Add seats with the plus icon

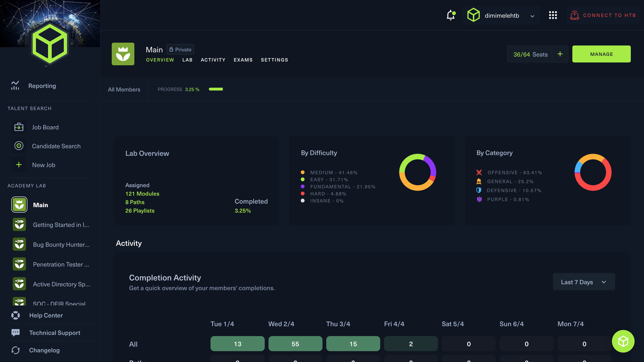[x=560, y=54]
